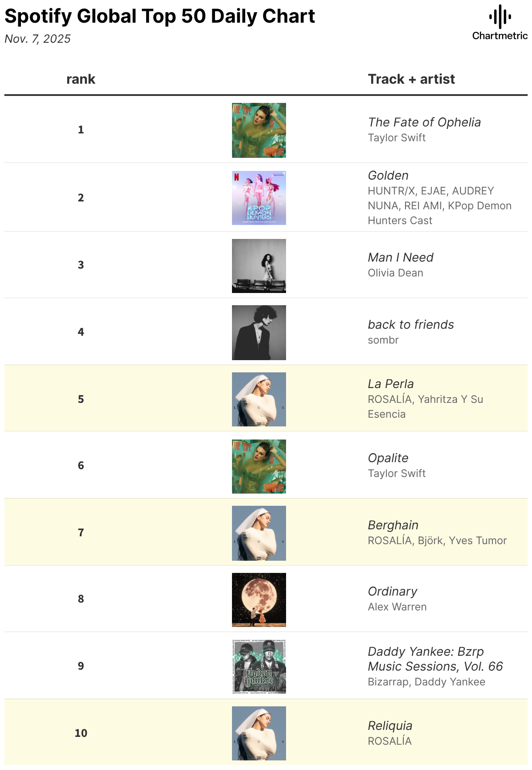Select the Opalite album cover
The width and height of the screenshot is (532, 770).
tap(259, 467)
